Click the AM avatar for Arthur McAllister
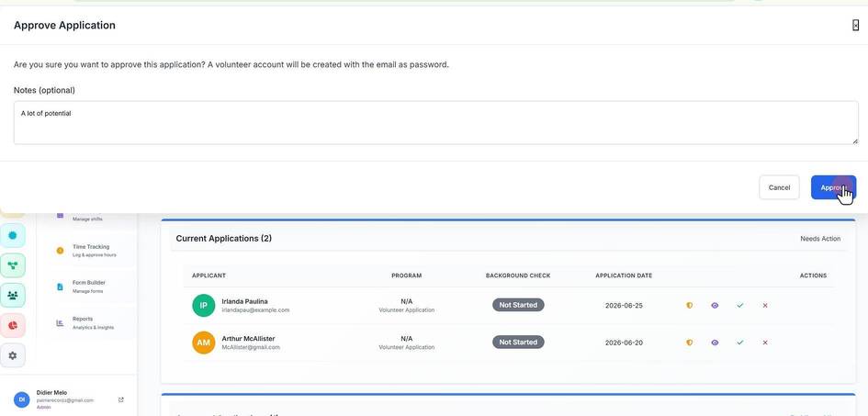Viewport: 868px width, 416px height. pyautogui.click(x=204, y=343)
